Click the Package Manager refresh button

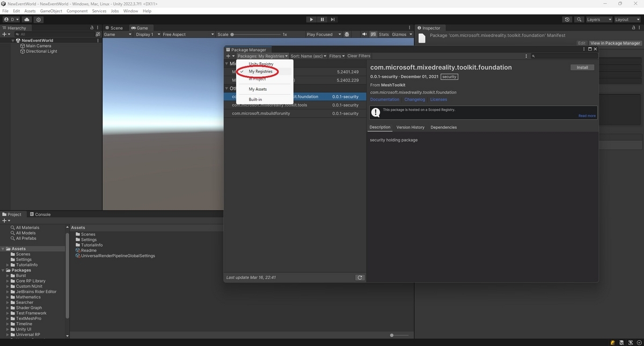coord(360,277)
